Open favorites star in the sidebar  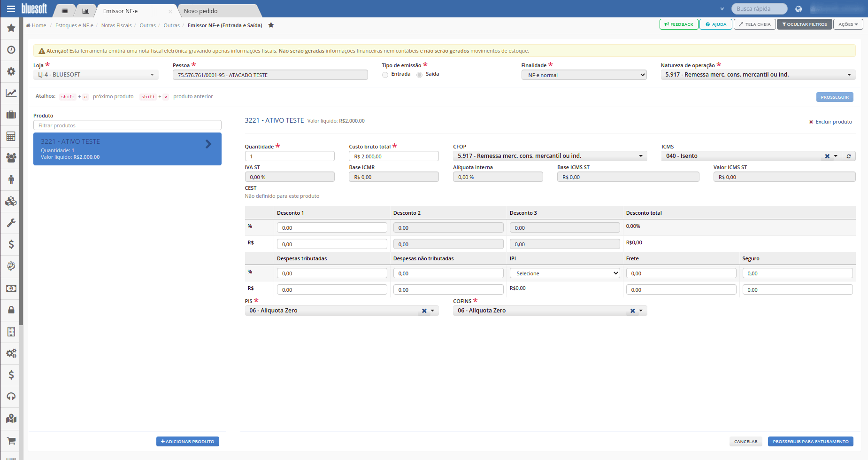(11, 28)
